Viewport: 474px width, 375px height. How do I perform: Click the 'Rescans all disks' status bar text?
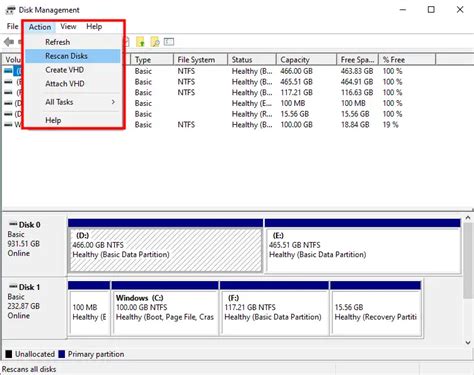(x=29, y=369)
